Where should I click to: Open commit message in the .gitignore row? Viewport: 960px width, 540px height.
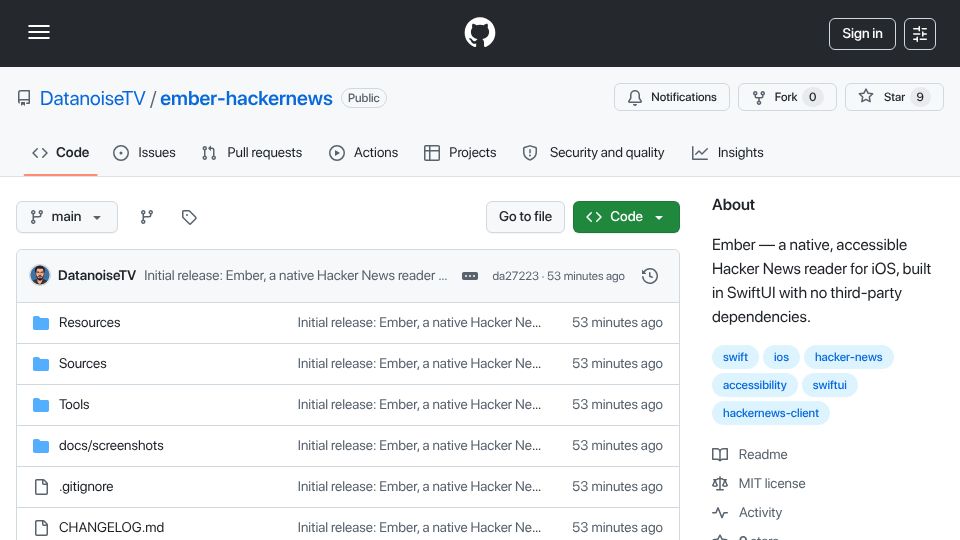[419, 487]
